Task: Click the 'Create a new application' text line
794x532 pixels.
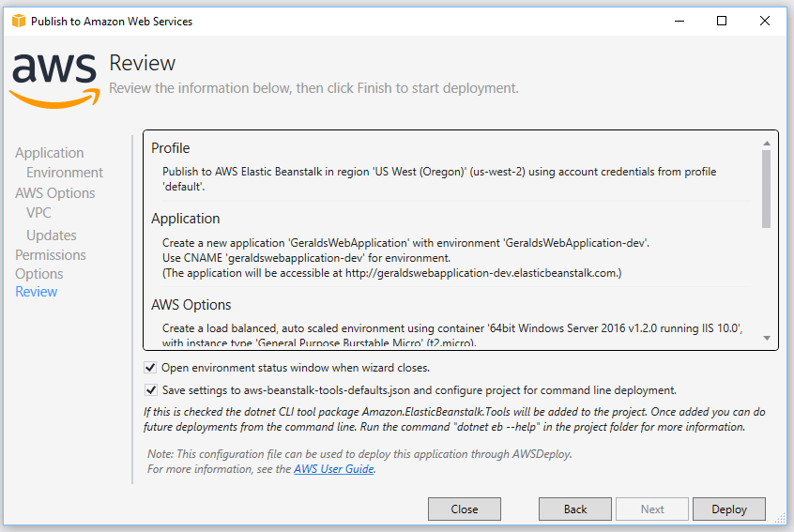Action: pyautogui.click(x=405, y=243)
